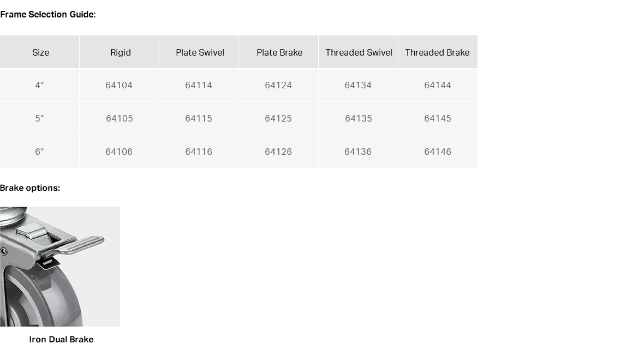Select plate swivel number 64114
Viewport: 644px width, 356px height.
coord(199,85)
